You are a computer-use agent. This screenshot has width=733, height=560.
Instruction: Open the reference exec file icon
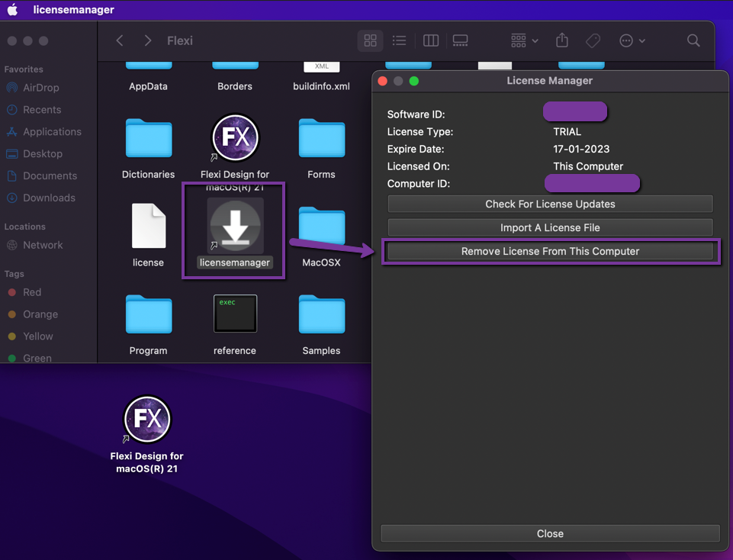235,314
